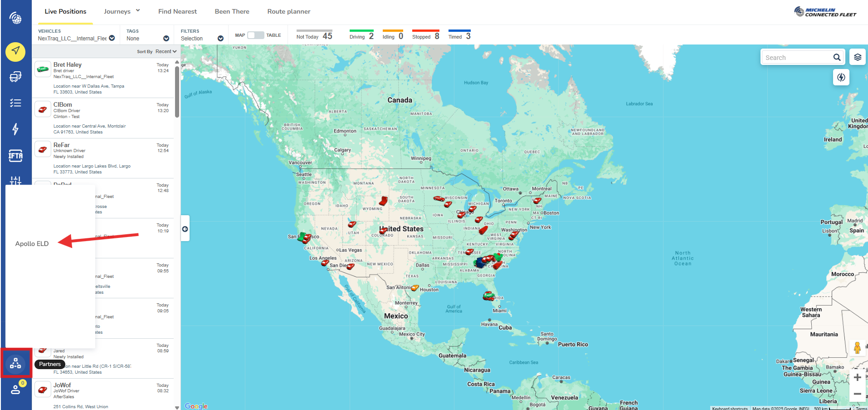Collapse the vehicle list panel arrow
This screenshot has height=410, width=868.
(185, 229)
